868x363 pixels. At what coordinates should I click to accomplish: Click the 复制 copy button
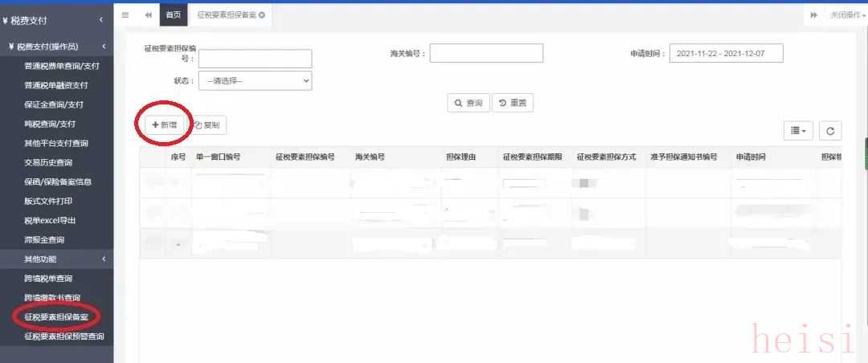pyautogui.click(x=207, y=125)
